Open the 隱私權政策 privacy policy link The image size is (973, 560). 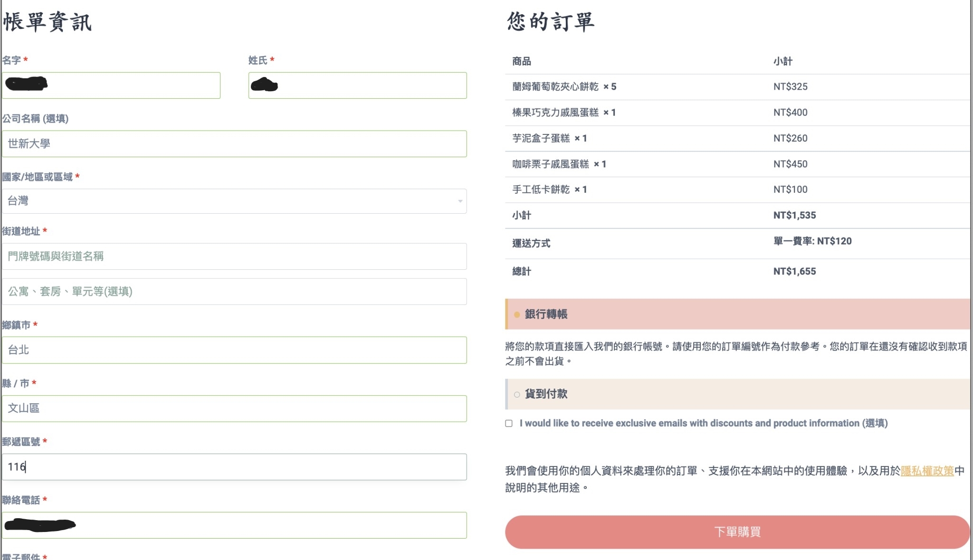[x=927, y=471]
